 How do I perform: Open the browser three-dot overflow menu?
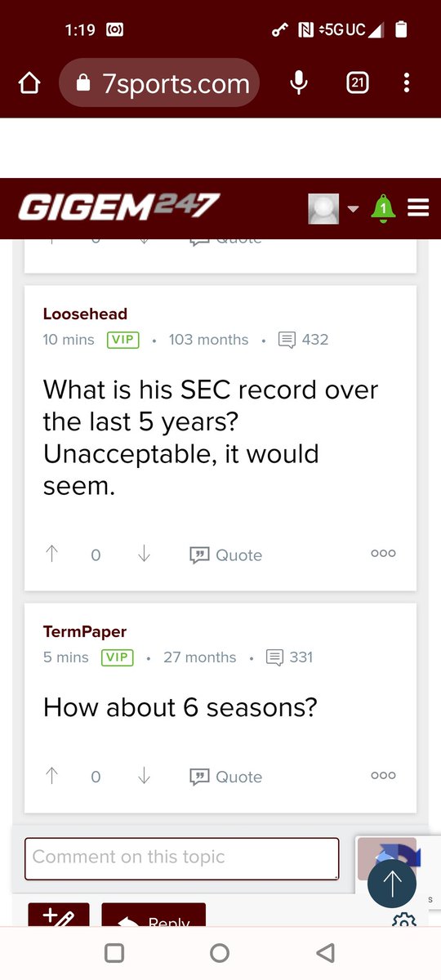tap(407, 82)
